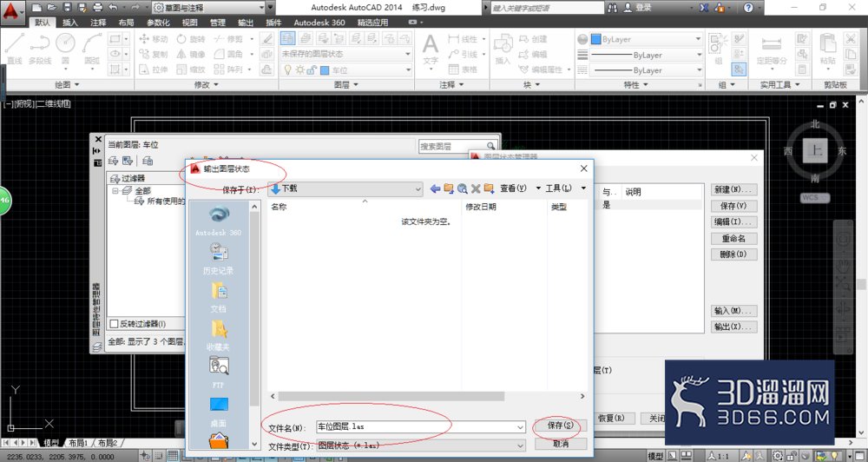
Task: Click the 文字 text annotation tool
Action: [x=431, y=49]
